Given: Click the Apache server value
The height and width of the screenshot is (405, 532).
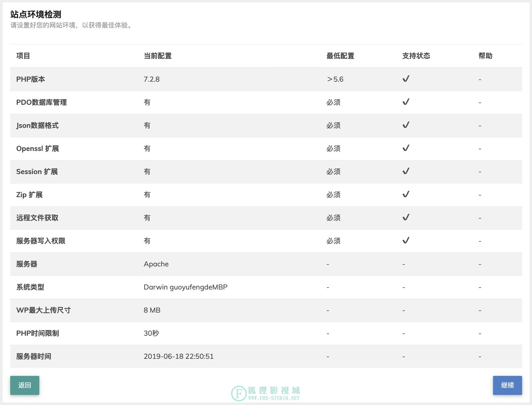Looking at the screenshot, I should click(156, 264).
